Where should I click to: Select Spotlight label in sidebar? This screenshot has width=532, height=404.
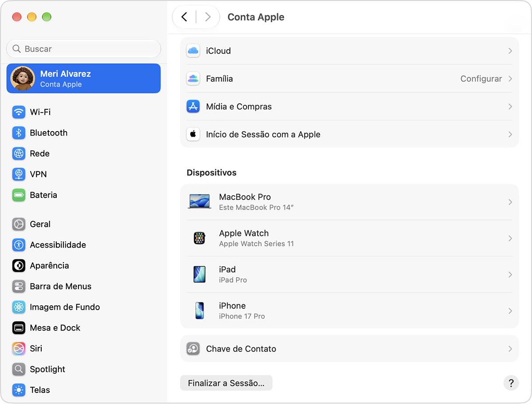(x=47, y=369)
